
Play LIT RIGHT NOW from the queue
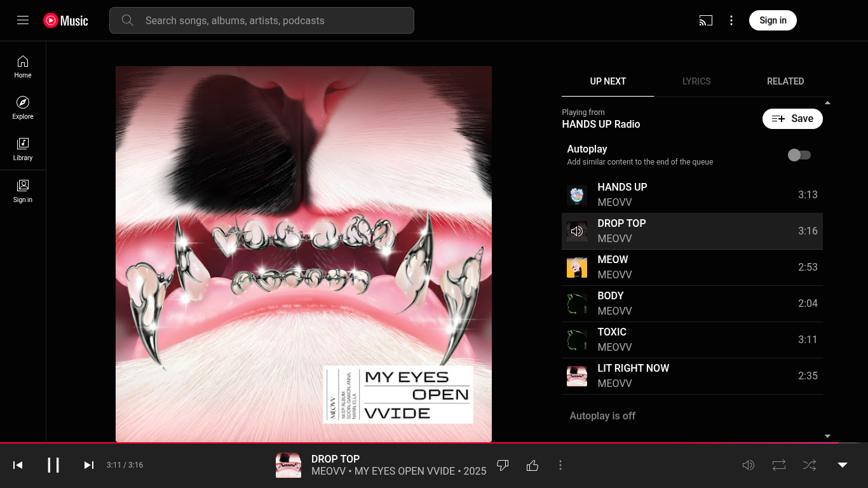(x=692, y=376)
